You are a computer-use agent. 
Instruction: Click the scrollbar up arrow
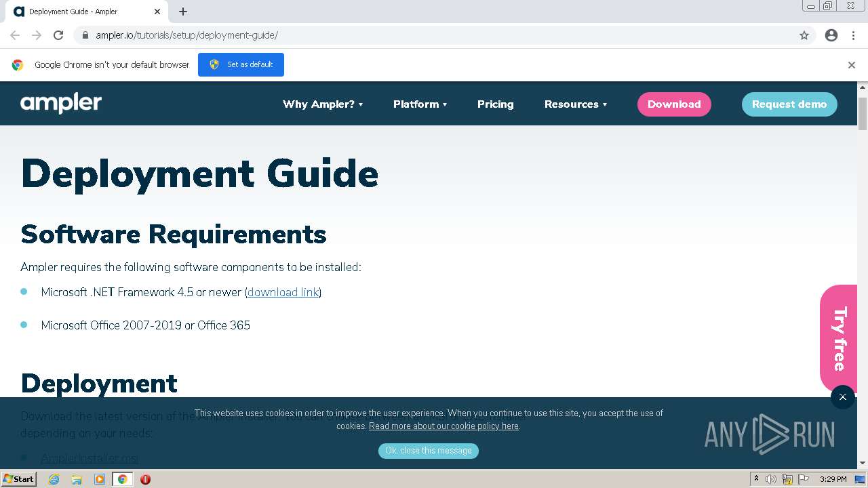tap(863, 87)
